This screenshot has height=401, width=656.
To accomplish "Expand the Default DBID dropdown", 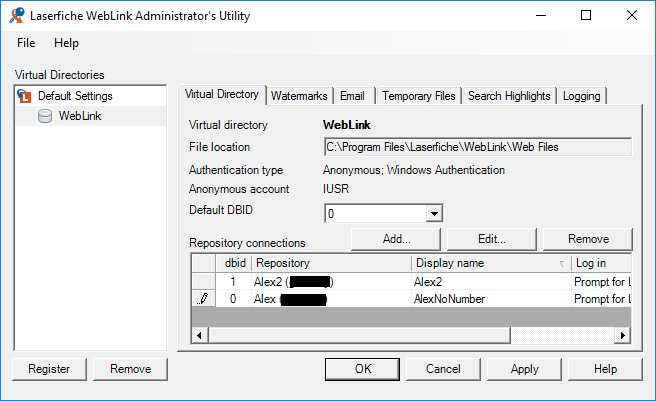I will 434,214.
